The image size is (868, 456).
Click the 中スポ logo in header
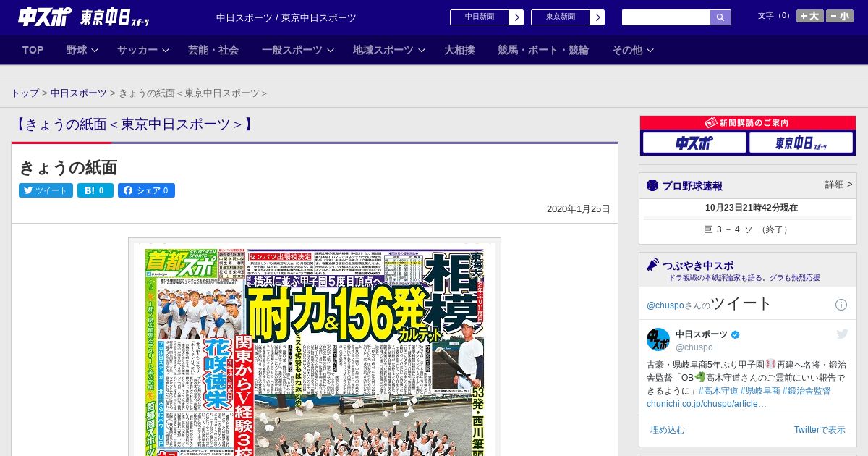pos(45,17)
